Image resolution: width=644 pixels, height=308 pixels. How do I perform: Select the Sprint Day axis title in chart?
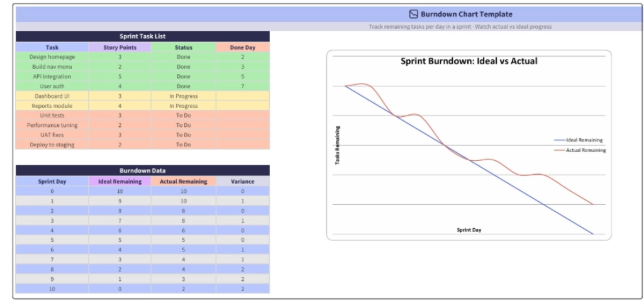coord(469,230)
